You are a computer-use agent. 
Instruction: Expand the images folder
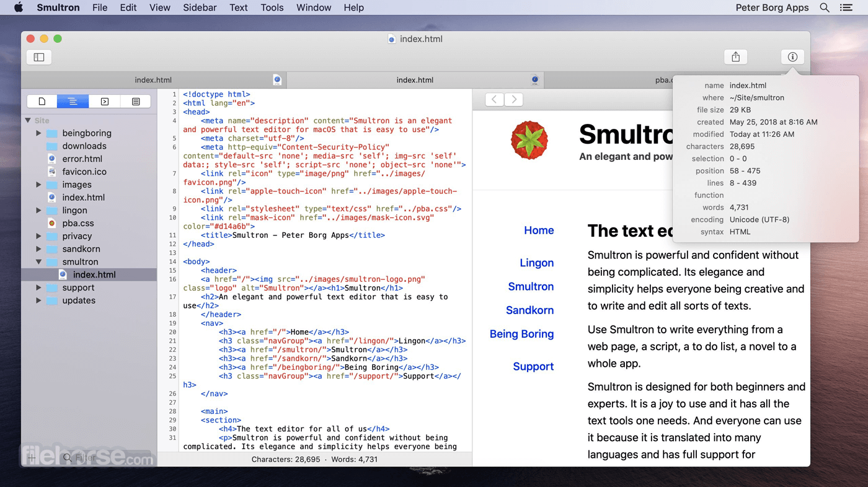point(38,185)
